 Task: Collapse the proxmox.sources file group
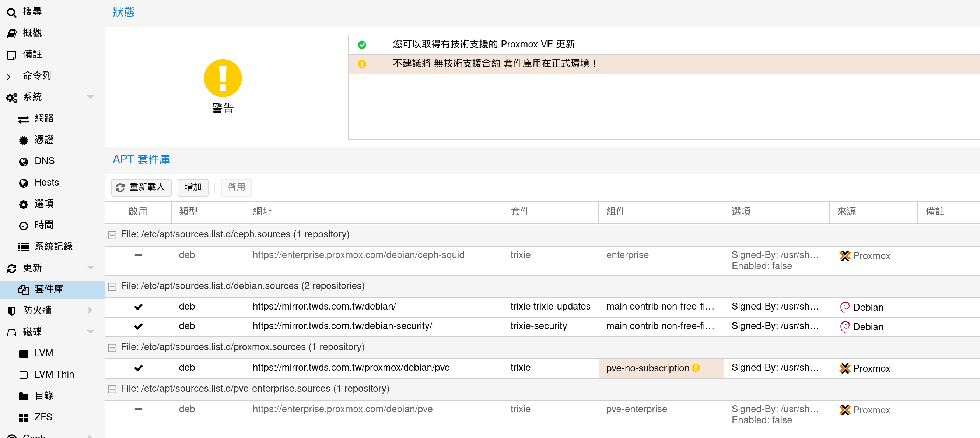(112, 348)
